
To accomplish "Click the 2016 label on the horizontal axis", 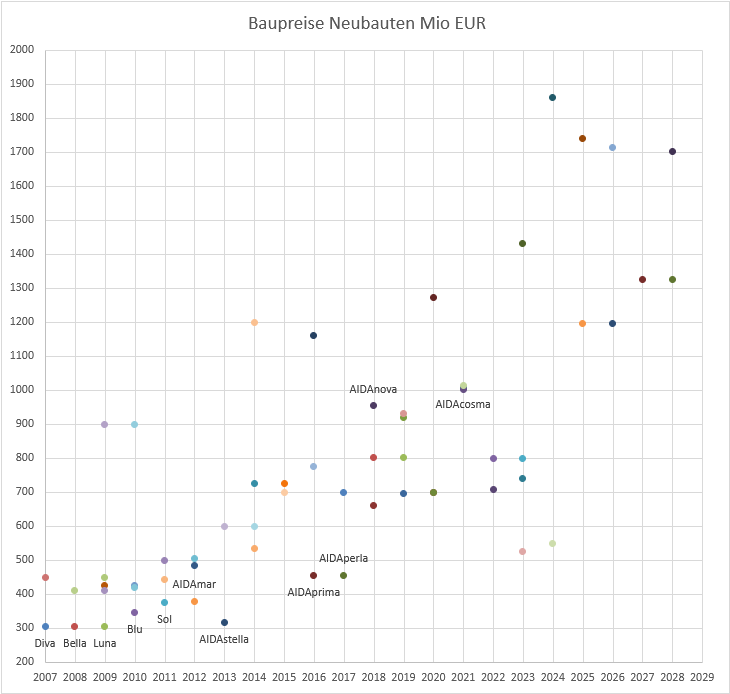I will (x=314, y=677).
